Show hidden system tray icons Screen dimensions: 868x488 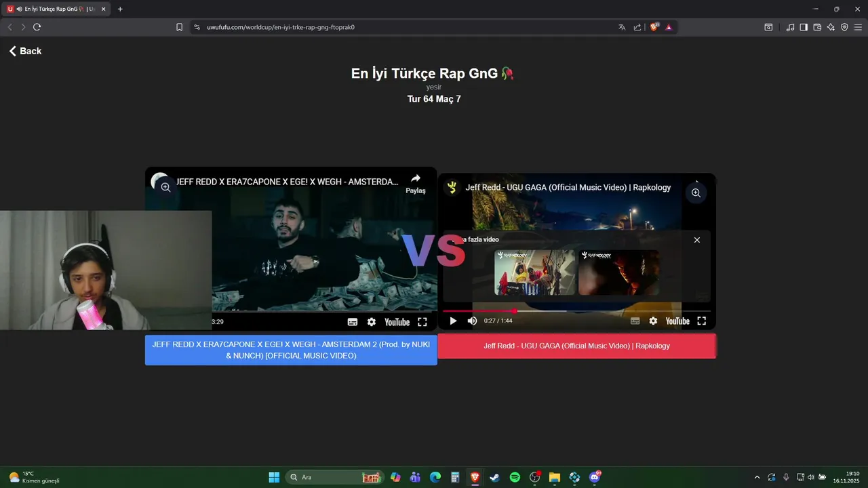pos(757,477)
